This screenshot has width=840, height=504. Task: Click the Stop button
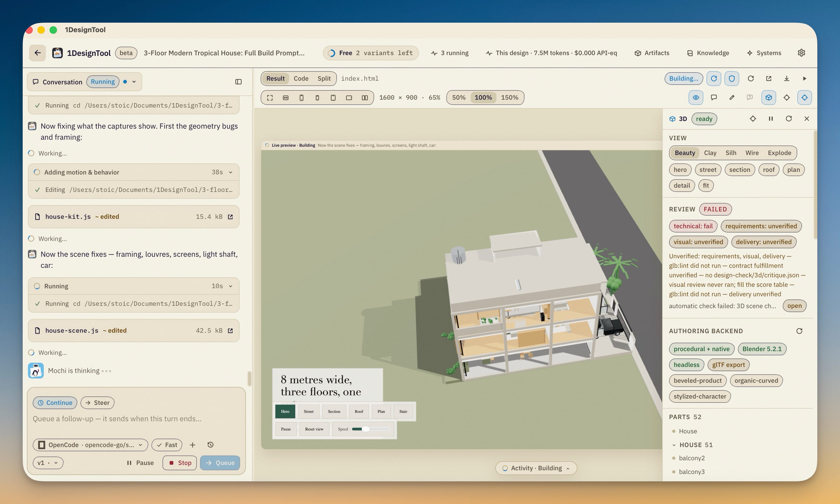pyautogui.click(x=180, y=463)
